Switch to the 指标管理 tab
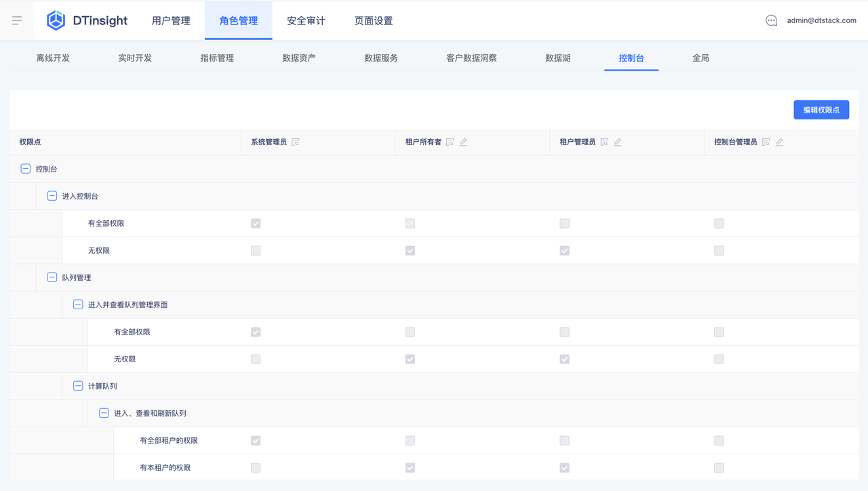The height and width of the screenshot is (491, 868). point(217,58)
